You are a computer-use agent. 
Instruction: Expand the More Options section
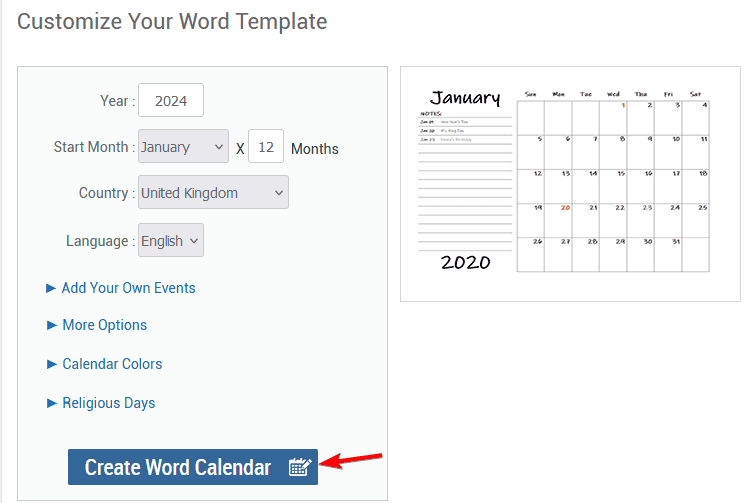[x=104, y=325]
